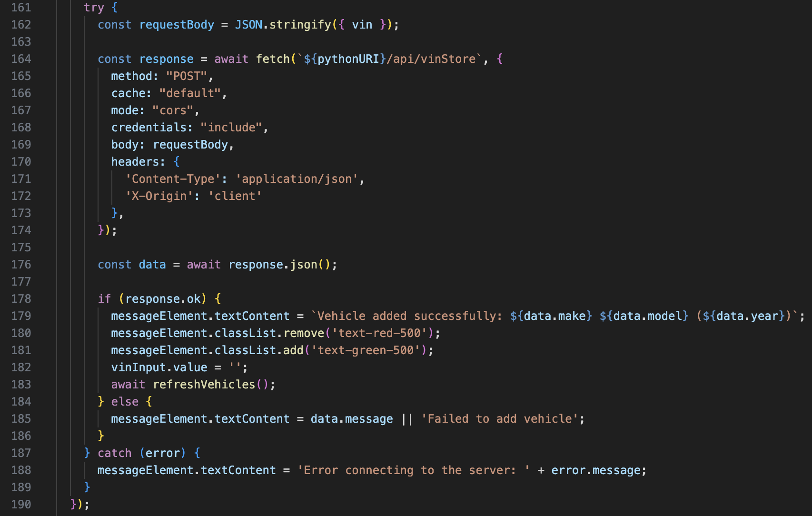
Task: Click 'JSON.stringify' call on line 162
Action: pos(283,25)
